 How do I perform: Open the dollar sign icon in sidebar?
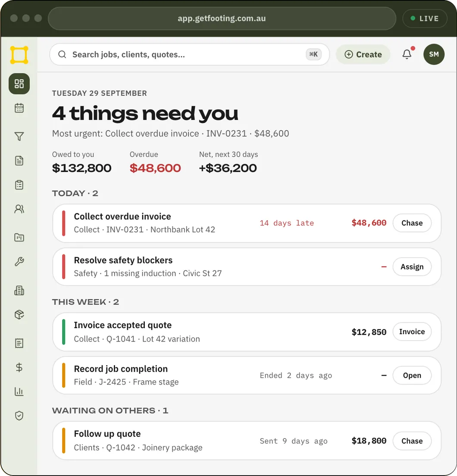click(x=19, y=367)
